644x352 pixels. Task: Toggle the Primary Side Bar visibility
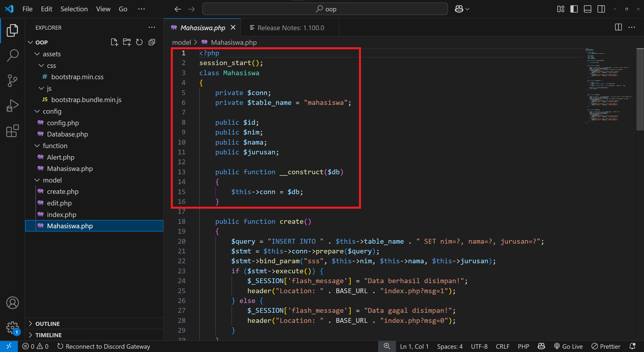574,9
